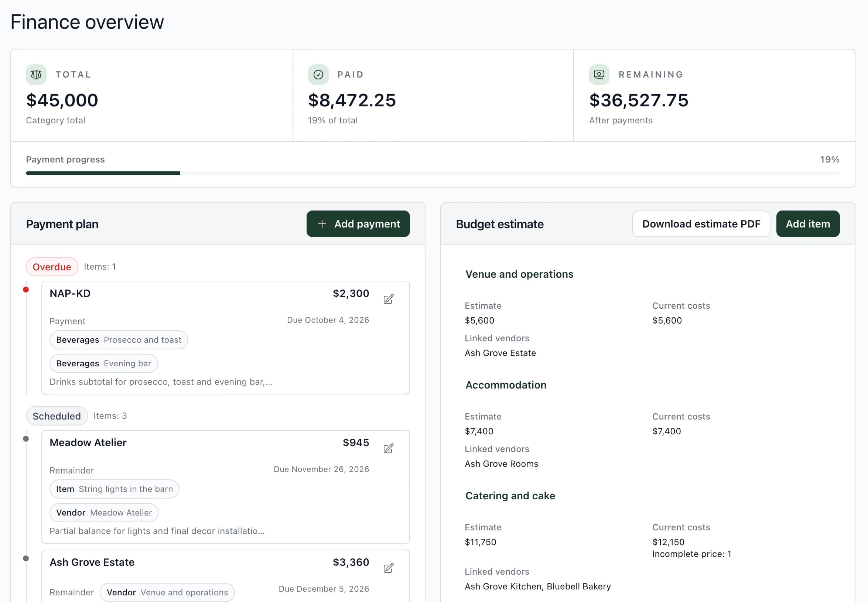Image resolution: width=868 pixels, height=602 pixels.
Task: Click the Ash Grove Estate payment title
Action: [92, 562]
